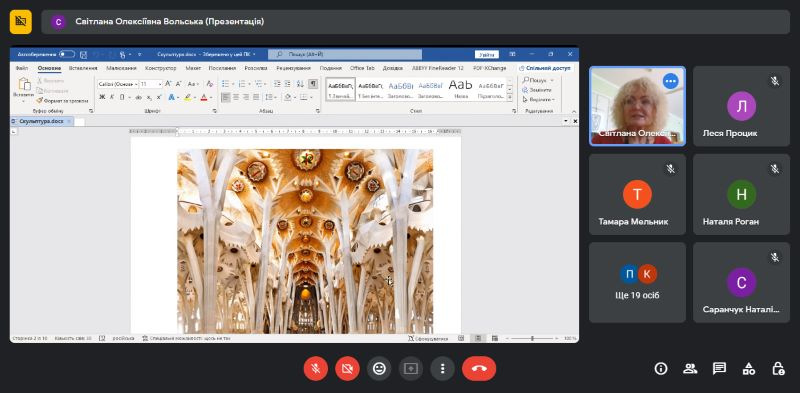Show the participants list icon

pos(690,369)
